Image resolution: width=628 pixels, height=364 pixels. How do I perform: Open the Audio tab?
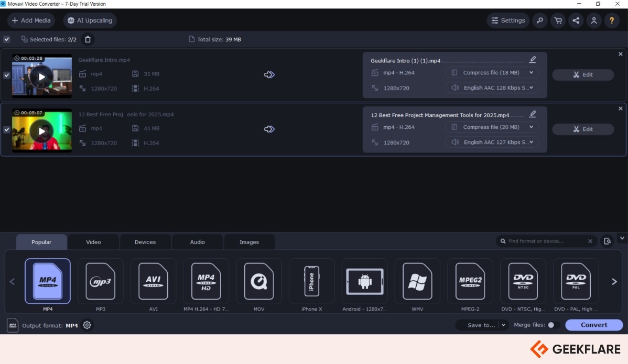click(x=197, y=242)
